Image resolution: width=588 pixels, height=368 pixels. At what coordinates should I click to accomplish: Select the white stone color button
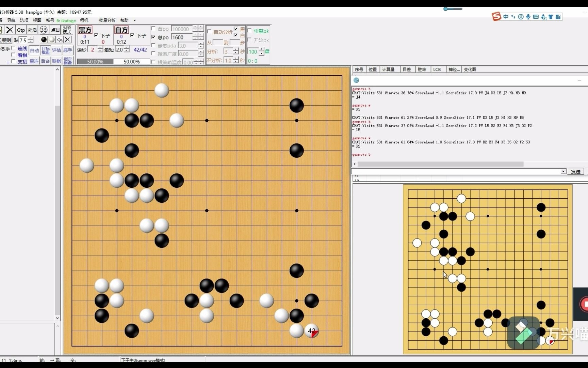[x=51, y=40]
